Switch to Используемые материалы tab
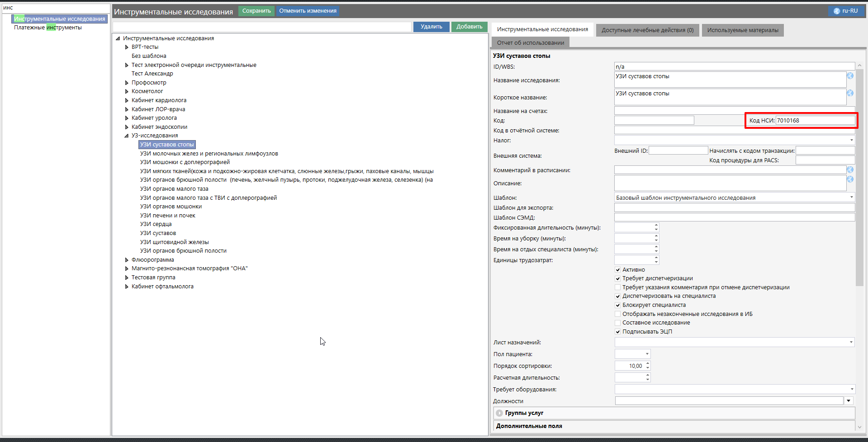The image size is (868, 442). [x=742, y=30]
